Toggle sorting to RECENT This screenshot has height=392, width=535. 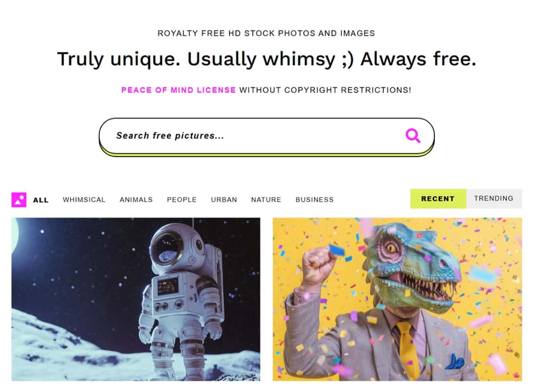(x=438, y=199)
